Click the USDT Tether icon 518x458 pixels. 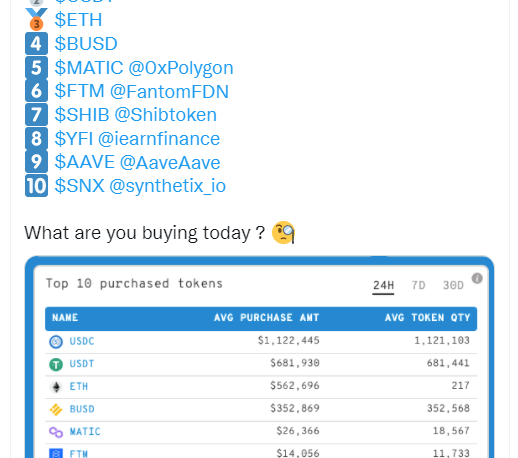click(56, 364)
